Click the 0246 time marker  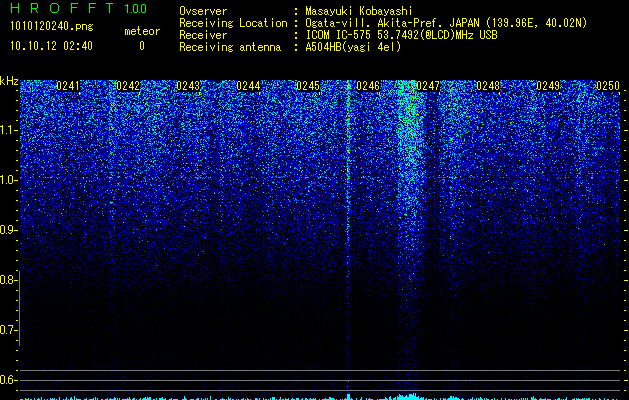(368, 86)
